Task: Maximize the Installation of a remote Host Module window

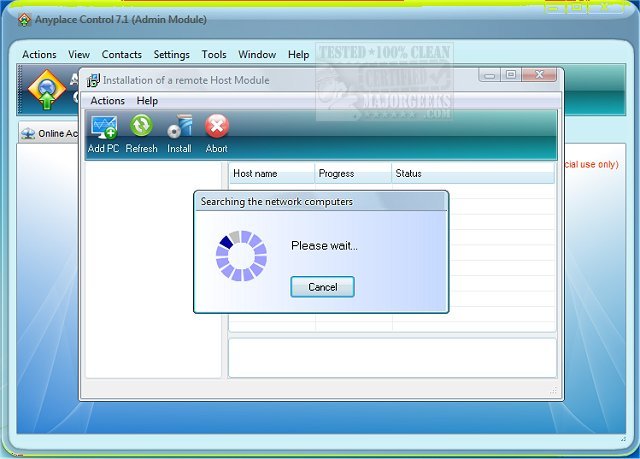Action: [511, 75]
